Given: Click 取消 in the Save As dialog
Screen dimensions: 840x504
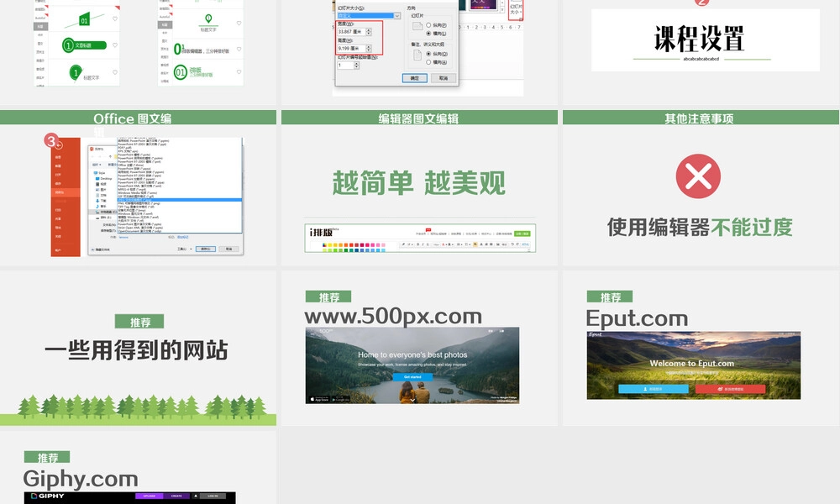Looking at the screenshot, I should coord(228,249).
